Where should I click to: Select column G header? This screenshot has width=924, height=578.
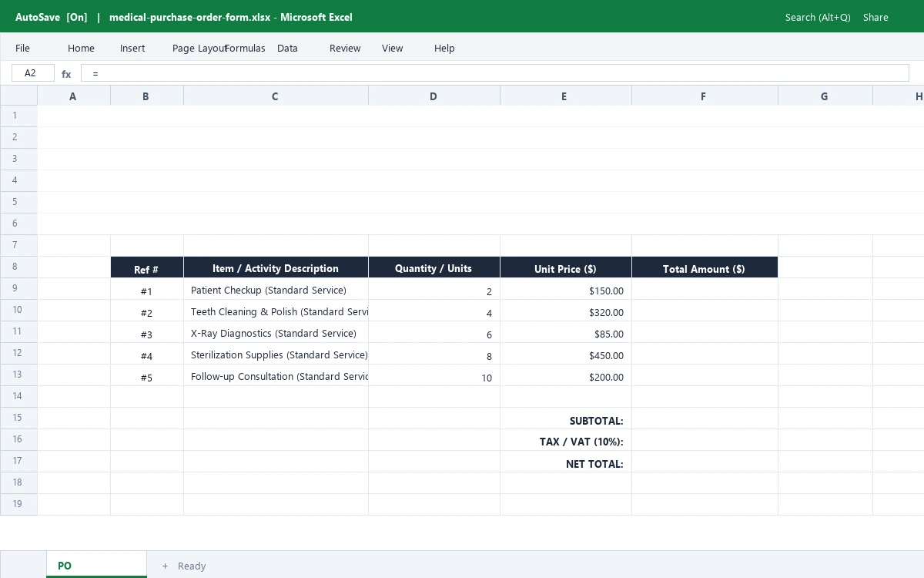coord(825,96)
